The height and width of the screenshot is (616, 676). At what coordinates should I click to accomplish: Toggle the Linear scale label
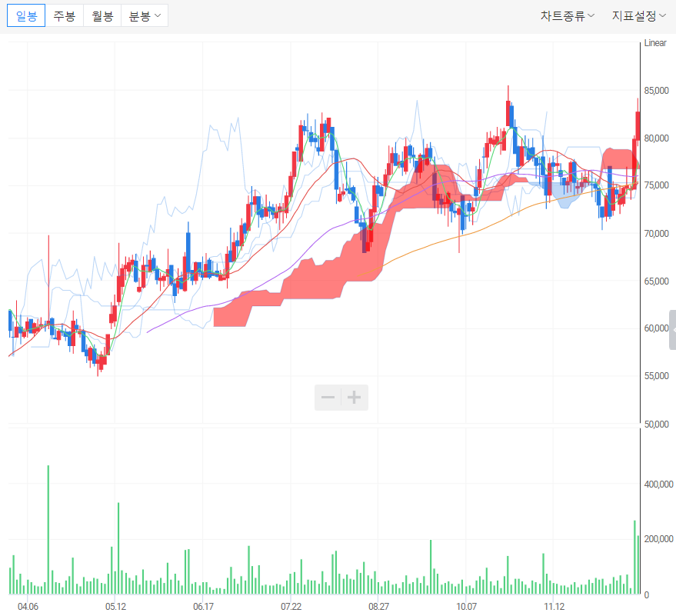[x=655, y=42]
